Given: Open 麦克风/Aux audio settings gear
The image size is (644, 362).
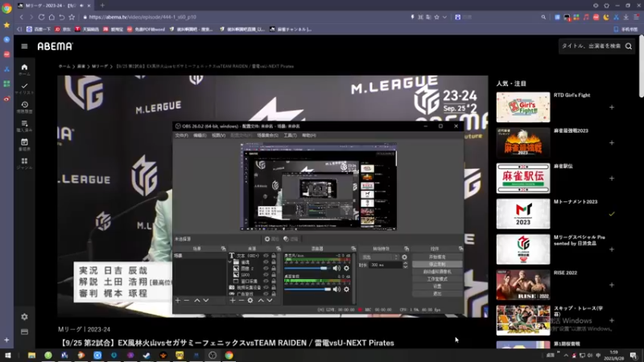Looking at the screenshot, I should tap(347, 268).
